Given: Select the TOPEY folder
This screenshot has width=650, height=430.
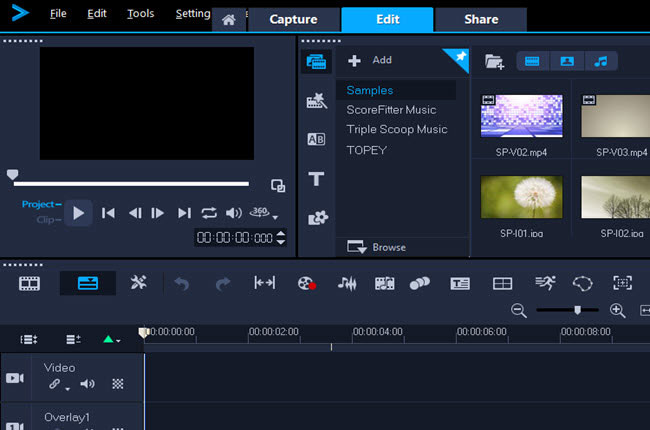Looking at the screenshot, I should 366,150.
